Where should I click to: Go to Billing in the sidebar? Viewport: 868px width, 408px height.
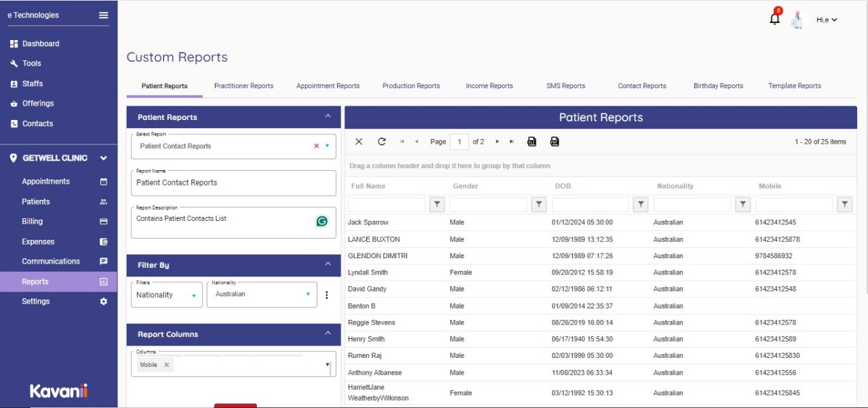pos(32,222)
